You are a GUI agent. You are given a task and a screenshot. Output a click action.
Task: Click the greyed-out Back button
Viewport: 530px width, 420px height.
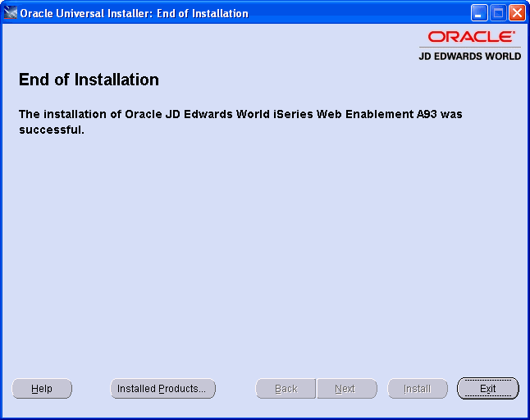pos(286,389)
